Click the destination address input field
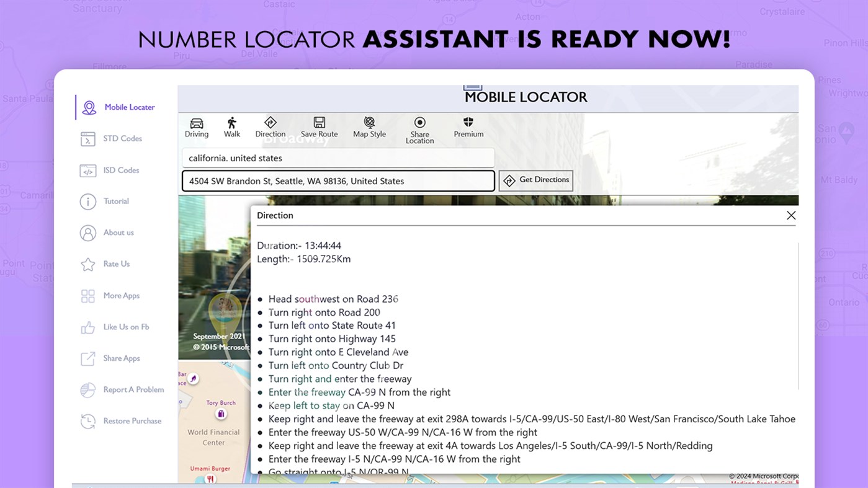868x488 pixels. point(338,180)
